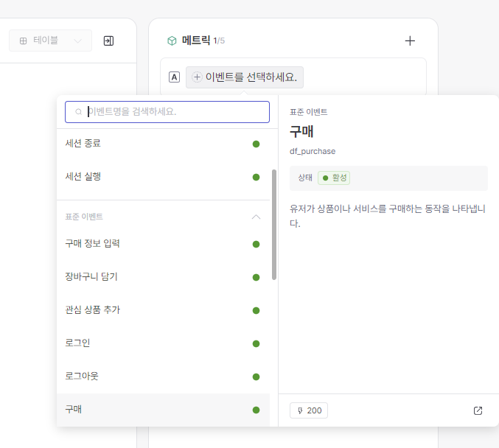
Task: Click the cube icon next to 메트릭
Action: point(172,41)
